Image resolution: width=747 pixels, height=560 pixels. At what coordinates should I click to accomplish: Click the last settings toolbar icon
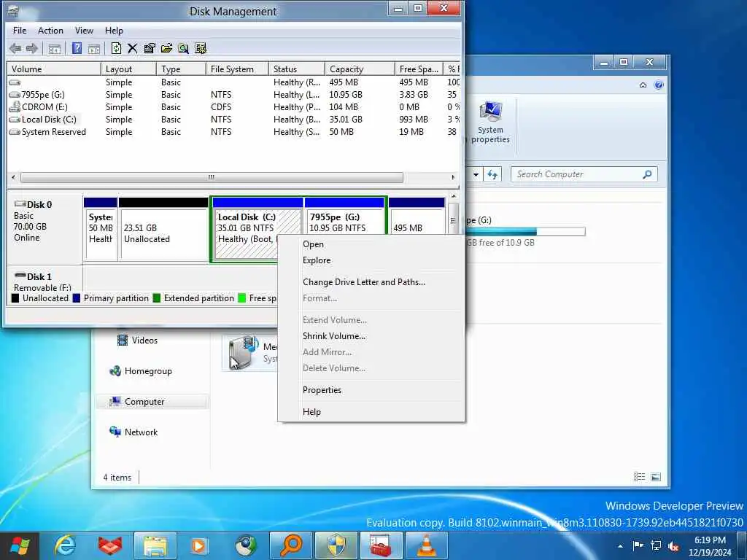point(201,48)
